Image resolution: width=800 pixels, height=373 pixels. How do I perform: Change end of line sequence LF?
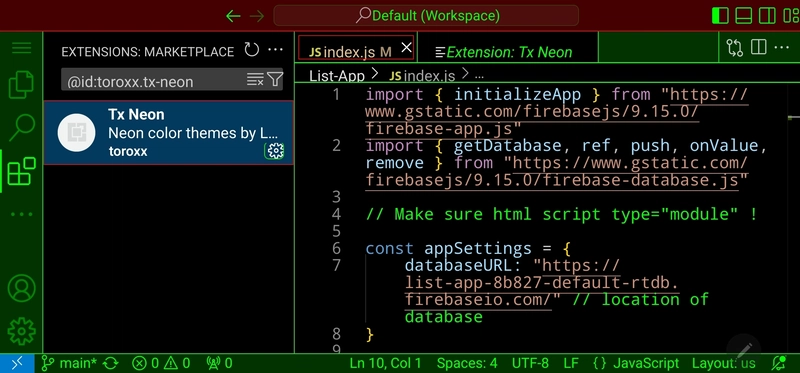click(571, 363)
